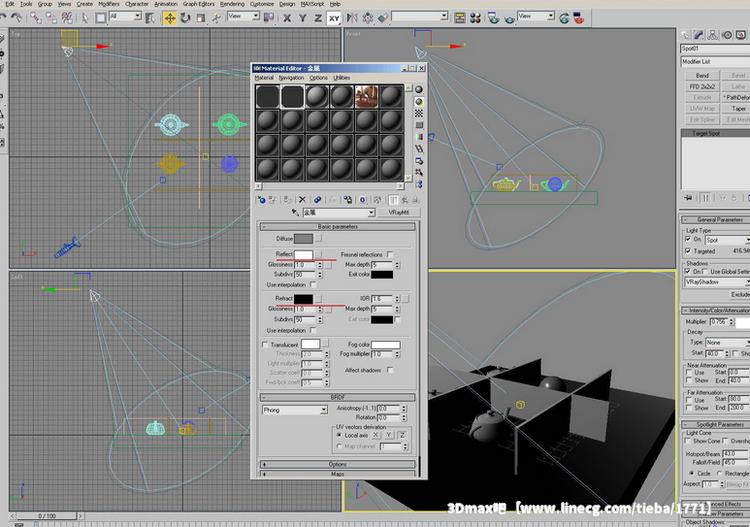Toggle Use interpolation under Reflect section
750x527 pixels.
click(313, 285)
